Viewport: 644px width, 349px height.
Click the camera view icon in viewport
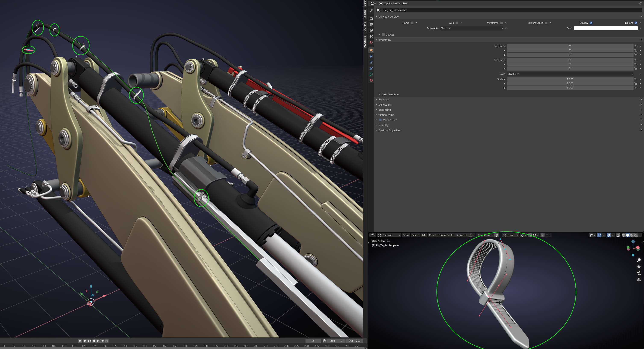[x=639, y=273]
